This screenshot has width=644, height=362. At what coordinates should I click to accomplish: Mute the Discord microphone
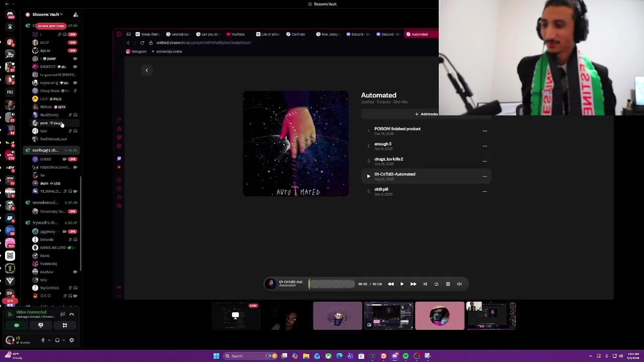43,340
